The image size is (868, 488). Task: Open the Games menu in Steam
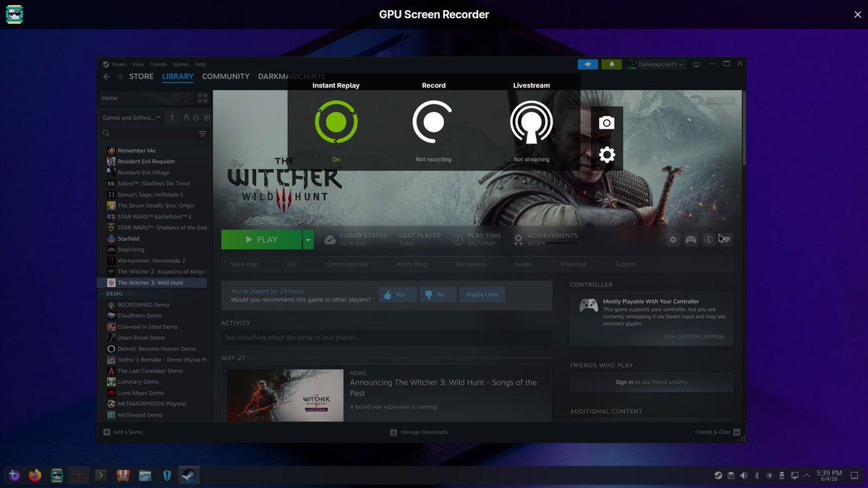pos(181,64)
